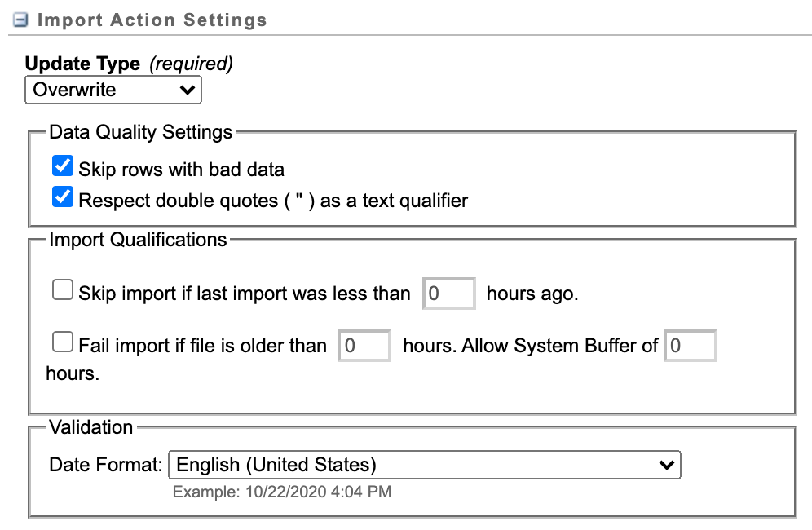Click the Example date text

pyautogui.click(x=282, y=492)
